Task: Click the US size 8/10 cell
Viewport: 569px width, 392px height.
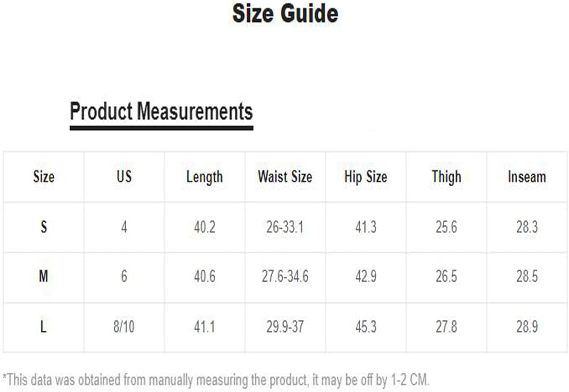Action: click(x=124, y=327)
